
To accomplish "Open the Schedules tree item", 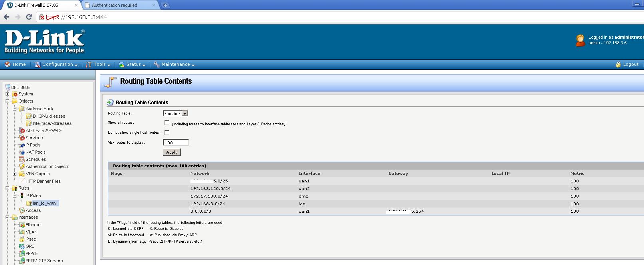I will pyautogui.click(x=36, y=159).
